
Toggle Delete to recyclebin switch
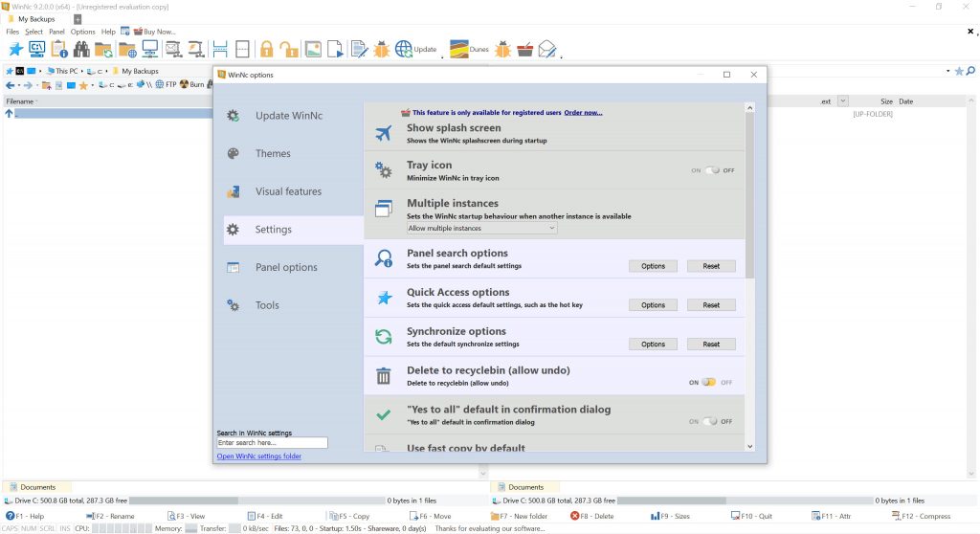[x=709, y=382]
